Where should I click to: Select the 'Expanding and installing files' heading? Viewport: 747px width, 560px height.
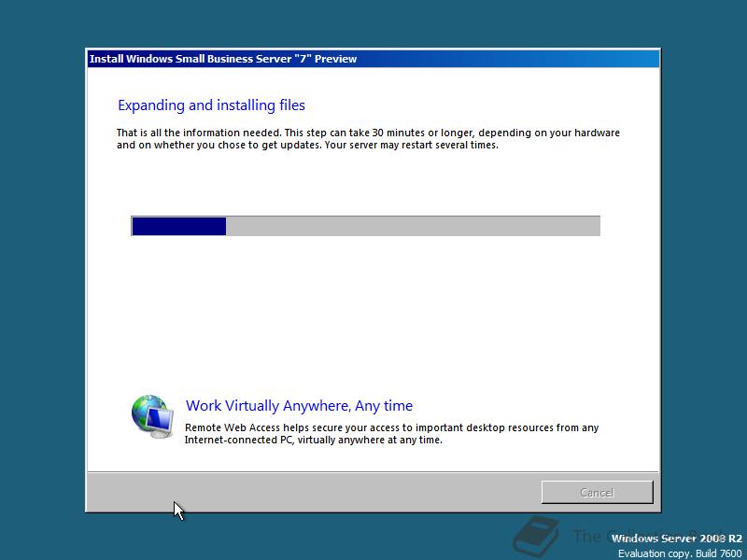point(212,105)
